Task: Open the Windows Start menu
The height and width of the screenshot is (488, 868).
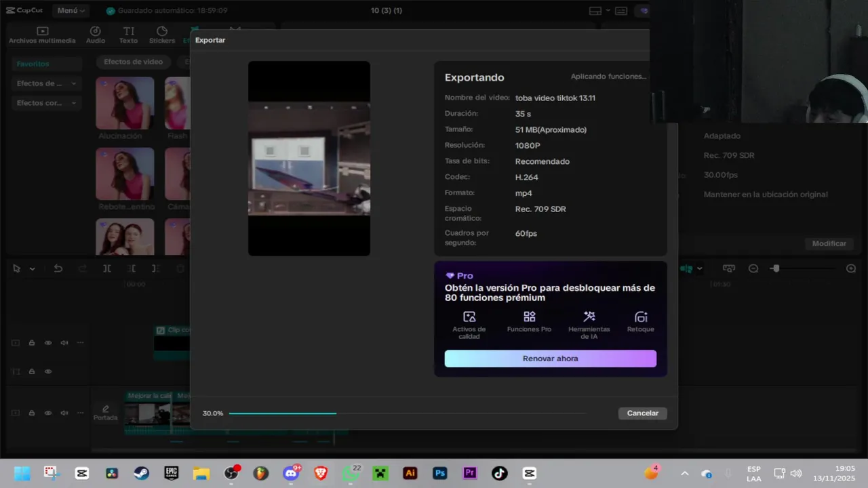Action: coord(22,473)
